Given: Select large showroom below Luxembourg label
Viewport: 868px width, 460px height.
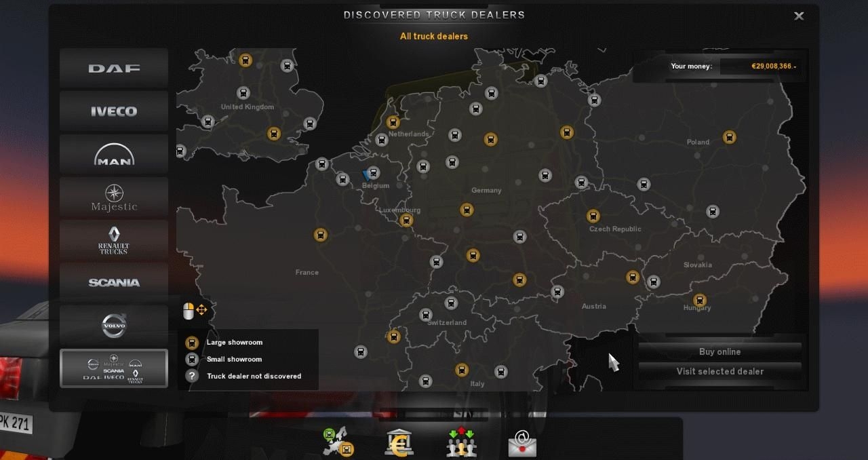Looking at the screenshot, I should [406, 220].
